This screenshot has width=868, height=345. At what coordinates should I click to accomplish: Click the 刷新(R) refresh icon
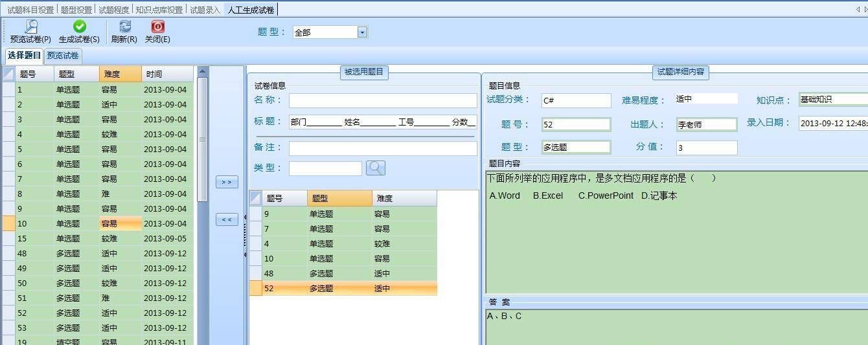pos(125,27)
